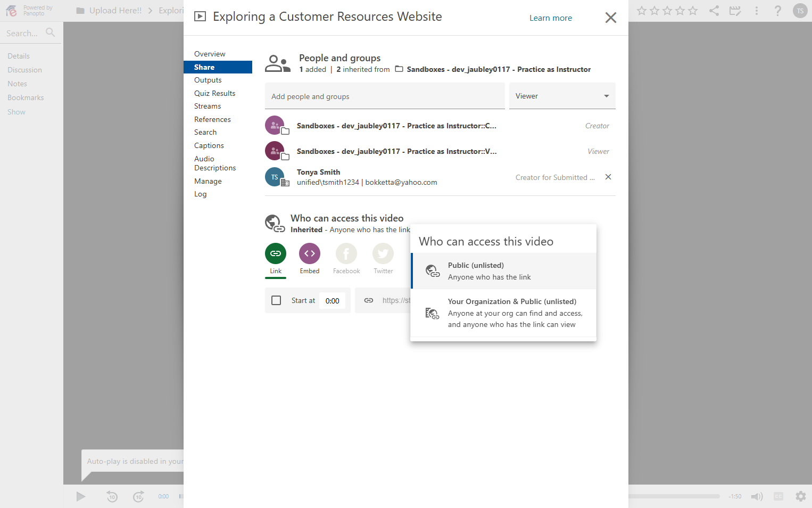Enable the Start at checkbox
The width and height of the screenshot is (812, 508).
click(276, 300)
